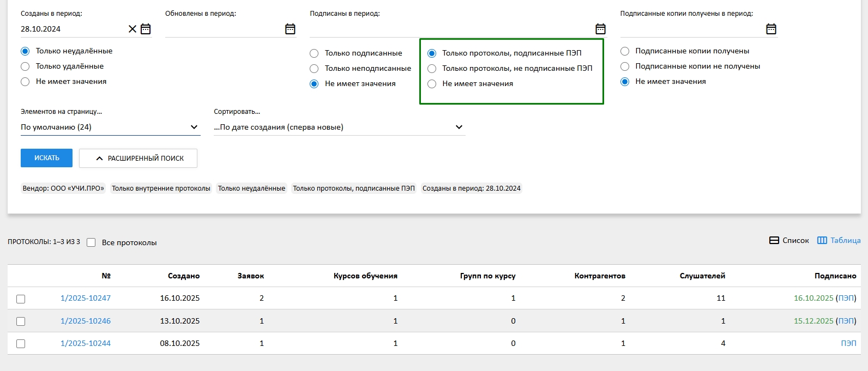Open calendar for updated period

pos(290,29)
